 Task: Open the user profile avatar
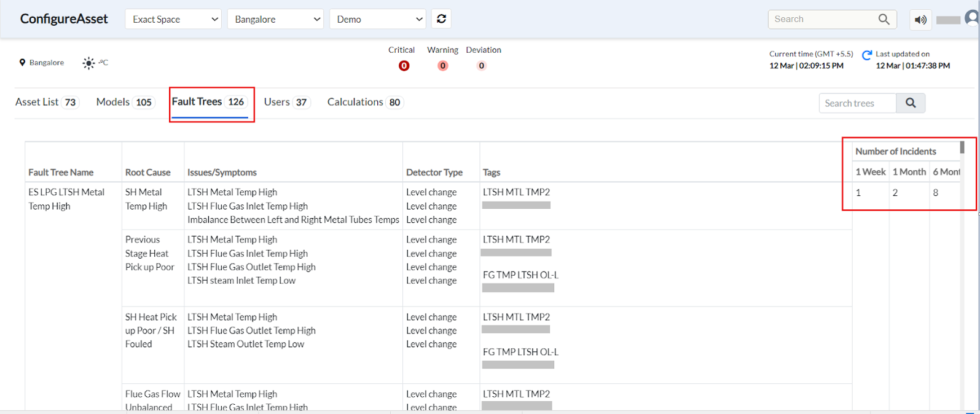point(971,18)
